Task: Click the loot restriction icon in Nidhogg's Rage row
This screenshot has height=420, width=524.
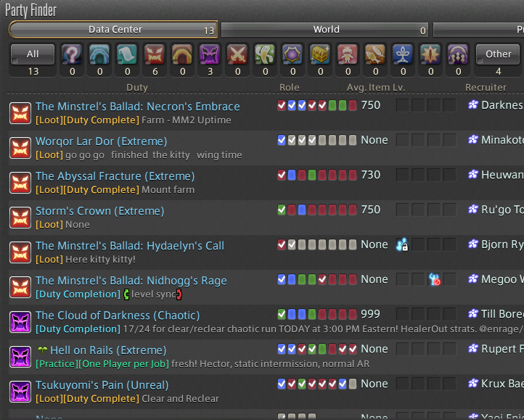Action: coord(435,279)
